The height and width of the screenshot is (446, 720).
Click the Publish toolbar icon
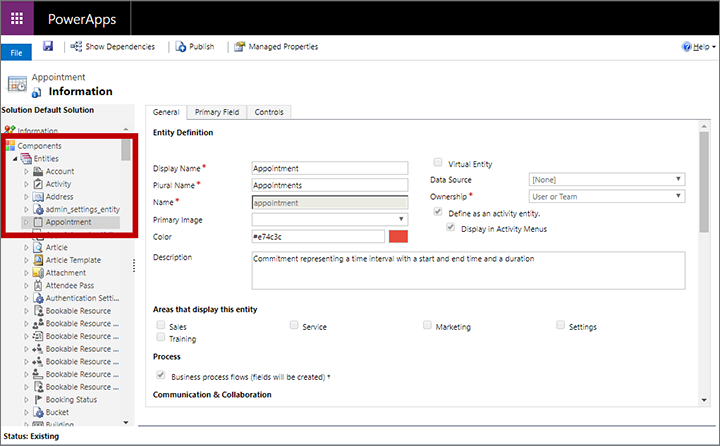(180, 46)
